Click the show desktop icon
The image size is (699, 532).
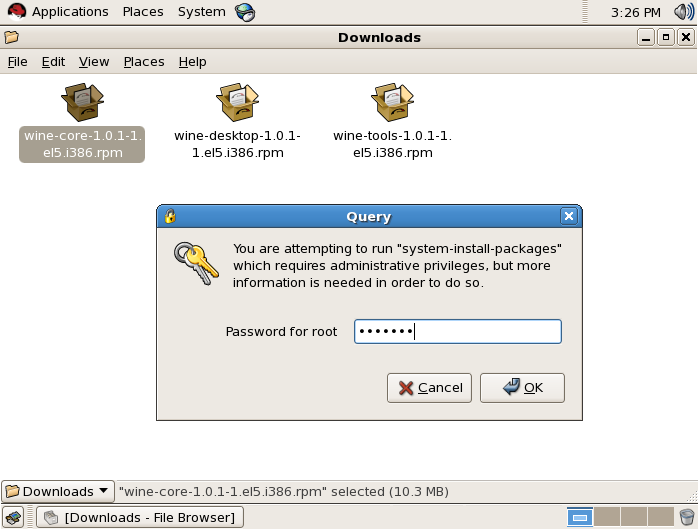(14, 518)
